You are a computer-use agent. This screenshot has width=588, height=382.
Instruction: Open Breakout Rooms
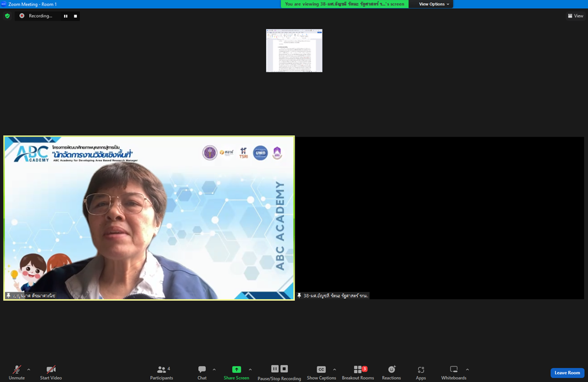[x=358, y=372]
